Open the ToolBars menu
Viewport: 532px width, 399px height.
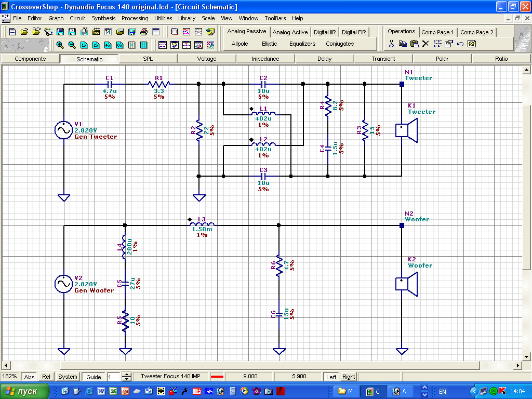tap(275, 18)
